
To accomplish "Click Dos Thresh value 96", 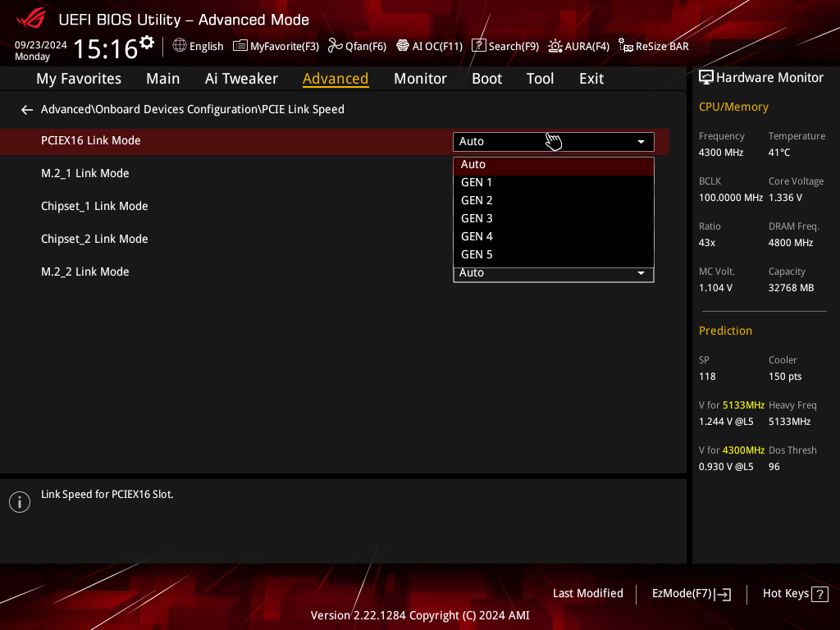I will tap(774, 467).
